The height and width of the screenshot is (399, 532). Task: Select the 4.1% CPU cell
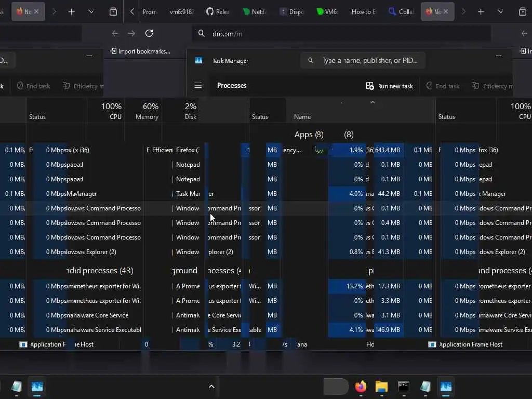point(347,329)
